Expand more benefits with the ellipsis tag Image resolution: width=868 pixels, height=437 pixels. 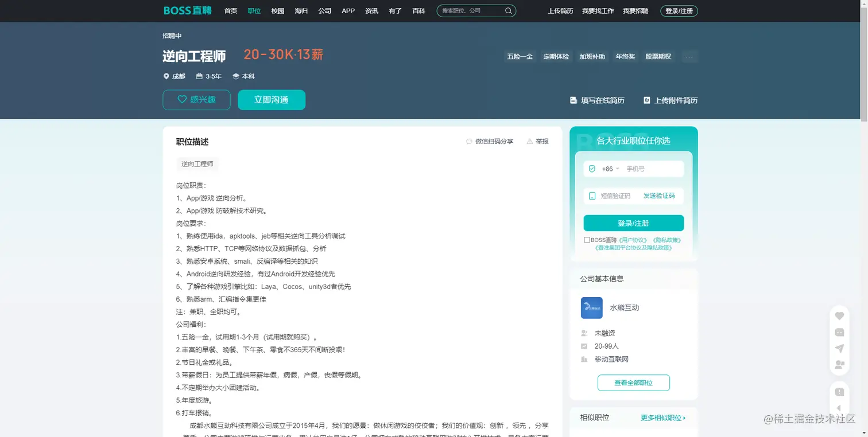pyautogui.click(x=689, y=57)
